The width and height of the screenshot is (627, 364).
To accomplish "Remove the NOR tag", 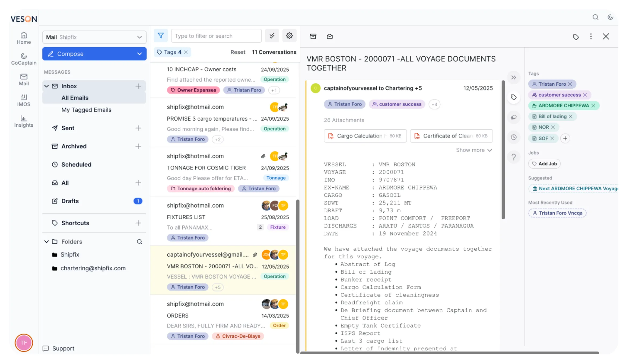I will [x=553, y=127].
